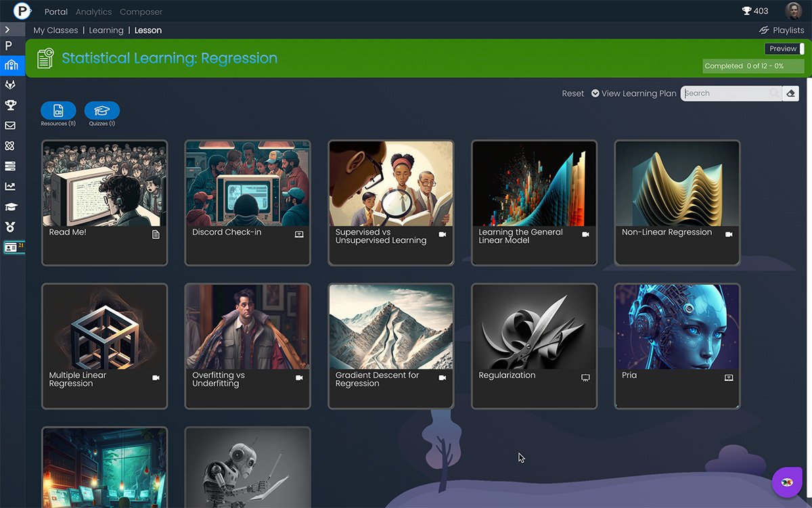The width and height of the screenshot is (812, 508).
Task: Switch to the Composer tab
Action: (x=141, y=11)
